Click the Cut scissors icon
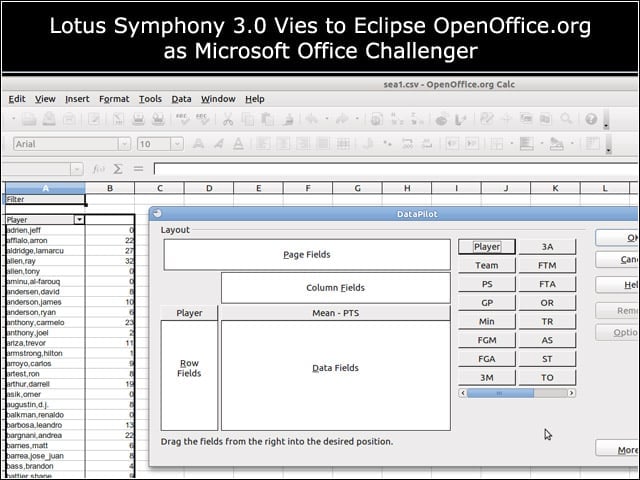The height and width of the screenshot is (480, 640). coord(228,119)
